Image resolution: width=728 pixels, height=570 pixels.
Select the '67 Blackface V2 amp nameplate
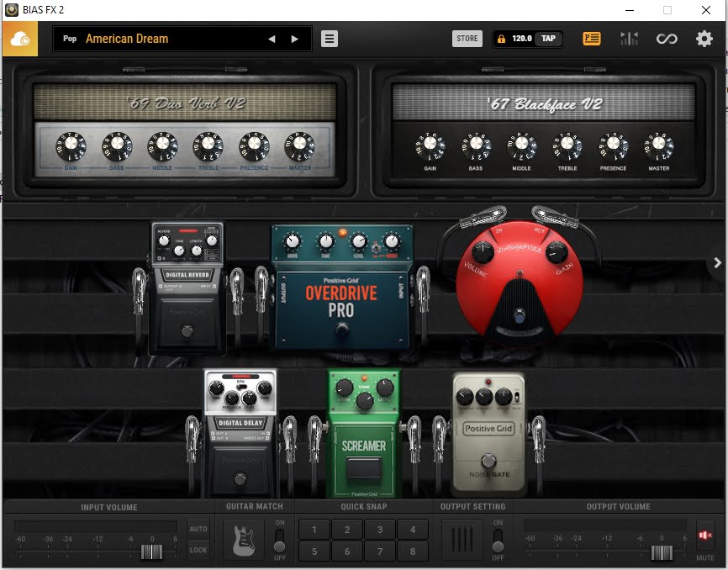[x=545, y=104]
